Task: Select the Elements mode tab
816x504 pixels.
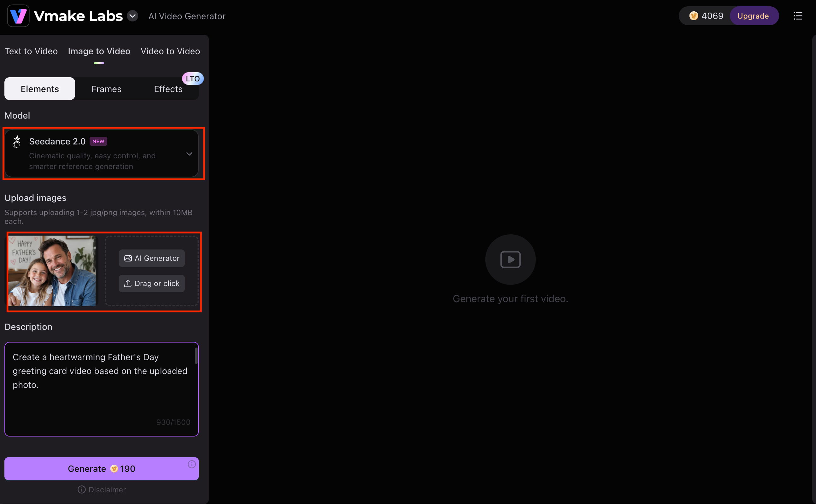Action: pyautogui.click(x=40, y=89)
